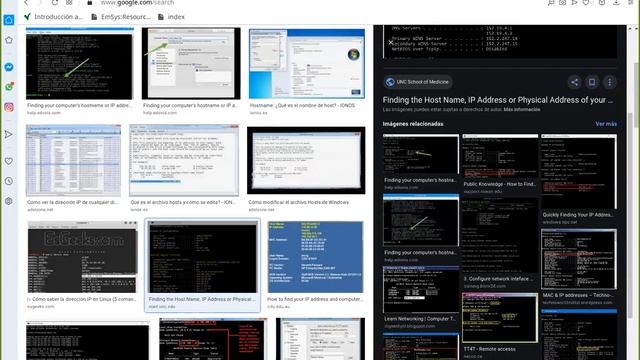Viewport: 640px width, 360px height.
Task: Click caption 'Hostname: ¿Qué es el nombre de host? - IONOS'
Action: [302, 105]
